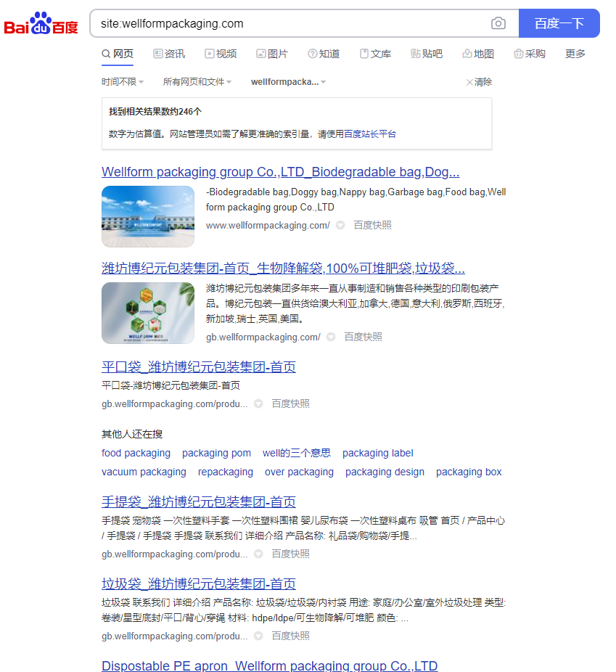The height and width of the screenshot is (672, 616).
Task: Search related term well的三个意思
Action: [x=297, y=453]
